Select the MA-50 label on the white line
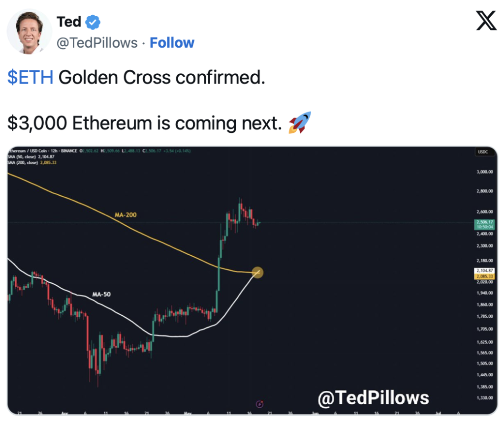 [x=101, y=294]
